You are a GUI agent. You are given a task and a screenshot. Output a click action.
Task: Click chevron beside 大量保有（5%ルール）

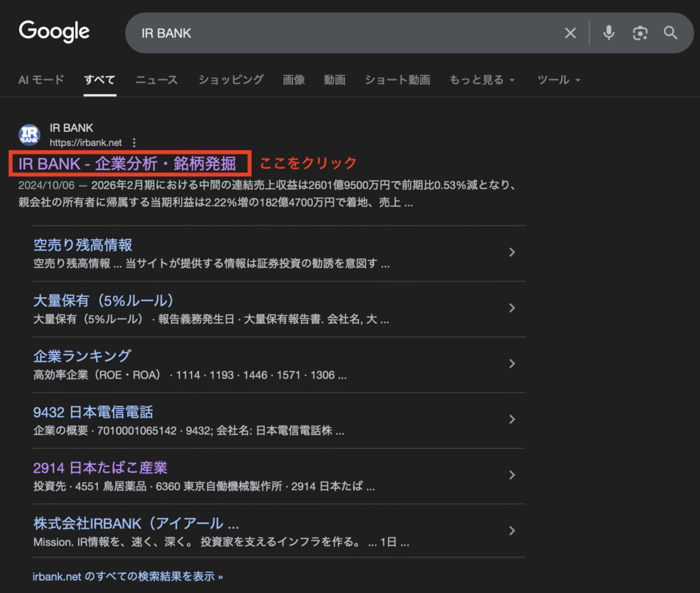512,308
